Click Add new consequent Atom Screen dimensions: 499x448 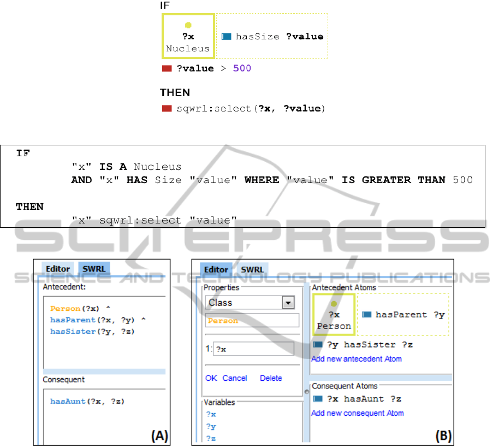pos(358,413)
